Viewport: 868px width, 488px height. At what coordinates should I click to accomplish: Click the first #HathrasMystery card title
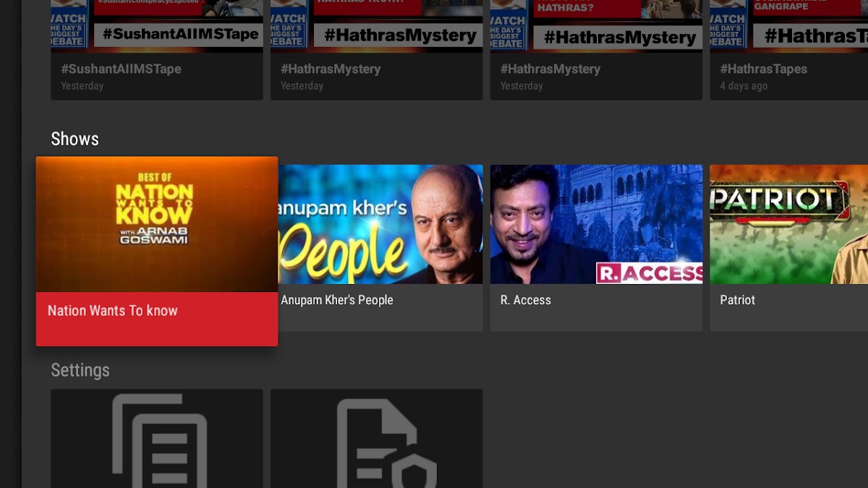click(331, 69)
